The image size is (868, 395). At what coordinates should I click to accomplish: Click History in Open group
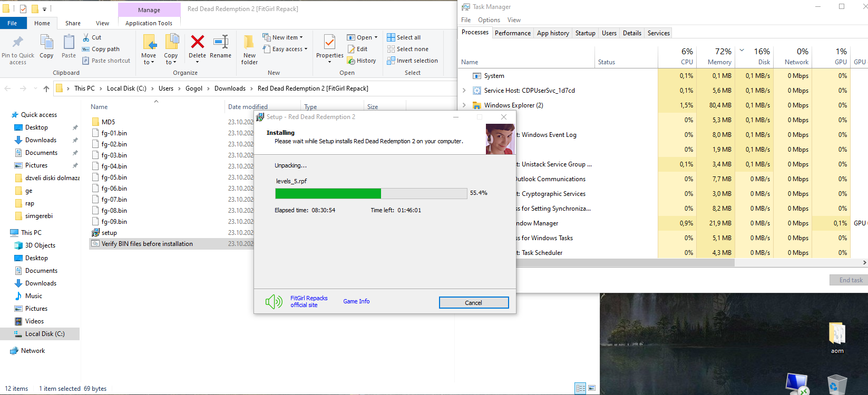click(x=362, y=61)
